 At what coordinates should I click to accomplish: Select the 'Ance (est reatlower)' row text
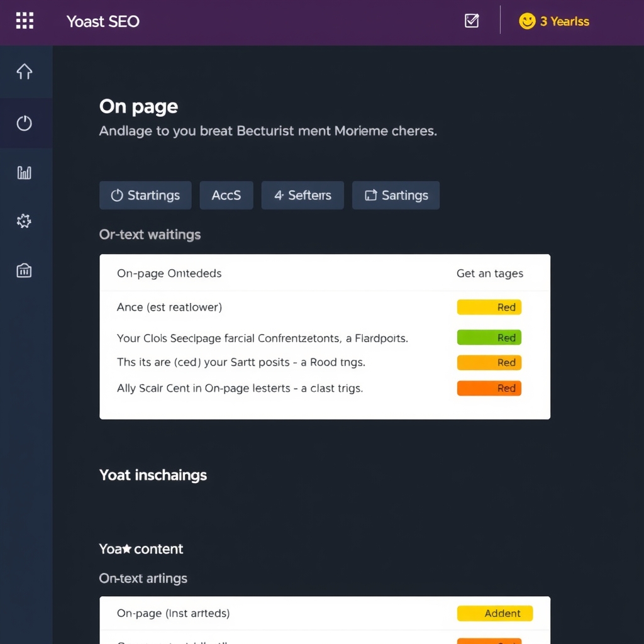[169, 307]
